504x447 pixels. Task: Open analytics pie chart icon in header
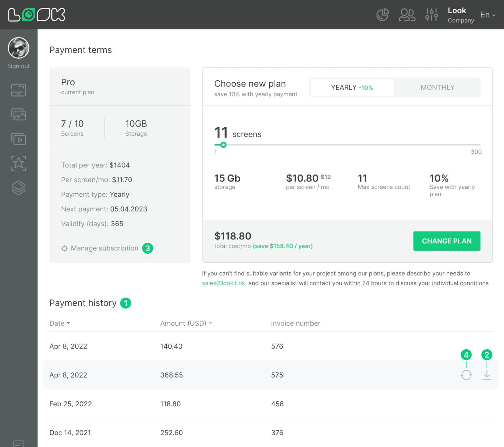(383, 15)
